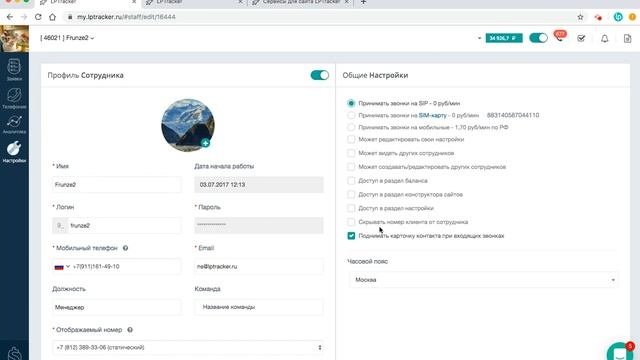Screen dimensions: 640x360
Task: Expand the Frunze2 project dropdown
Action: pos(67,38)
